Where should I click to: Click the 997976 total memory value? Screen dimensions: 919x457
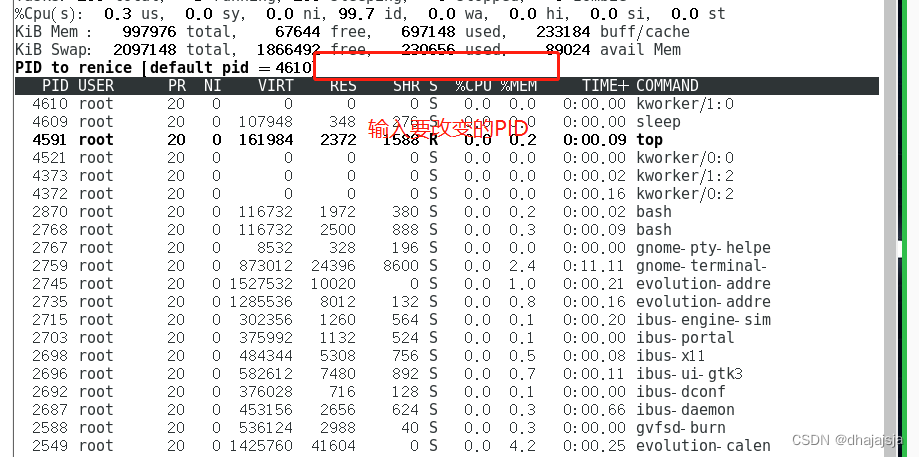point(150,32)
